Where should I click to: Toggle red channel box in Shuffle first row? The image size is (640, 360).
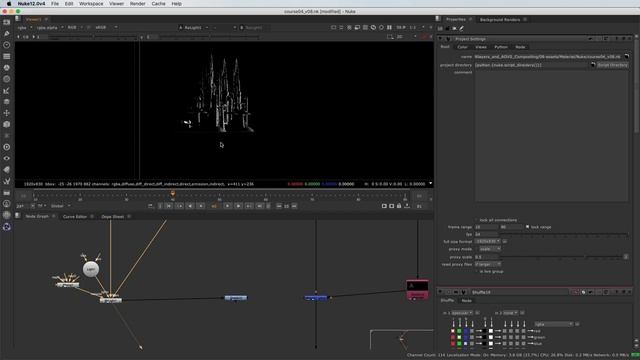click(453, 331)
